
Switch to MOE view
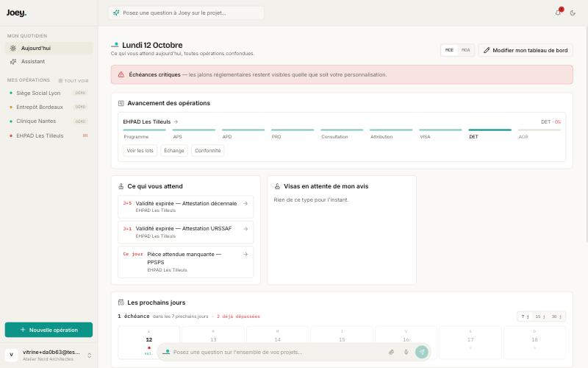[x=449, y=50]
